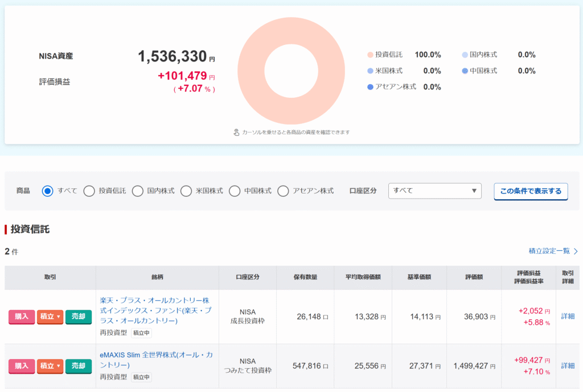Choose the 米国株式 radio option

click(186, 191)
